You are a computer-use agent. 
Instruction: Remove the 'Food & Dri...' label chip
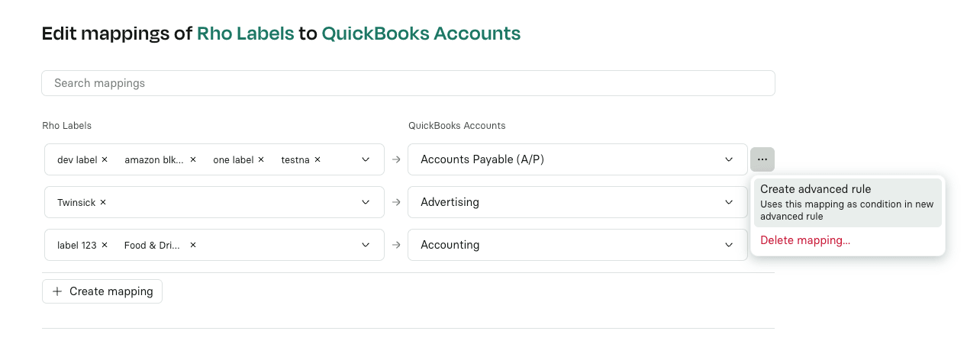pos(193,245)
